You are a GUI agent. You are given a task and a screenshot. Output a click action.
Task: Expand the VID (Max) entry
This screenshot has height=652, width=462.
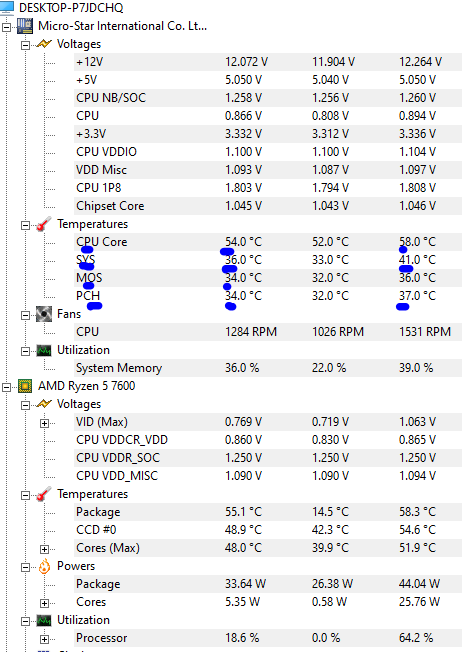(x=44, y=423)
